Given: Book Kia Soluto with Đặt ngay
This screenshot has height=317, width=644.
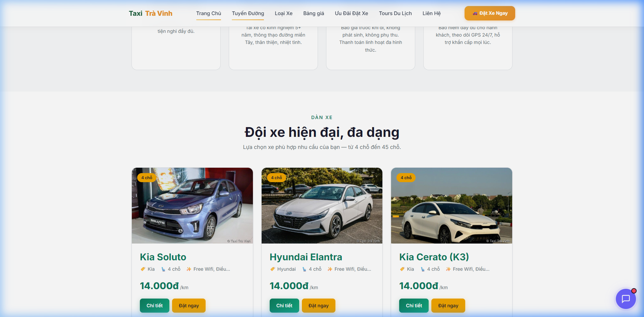Looking at the screenshot, I should 189,306.
